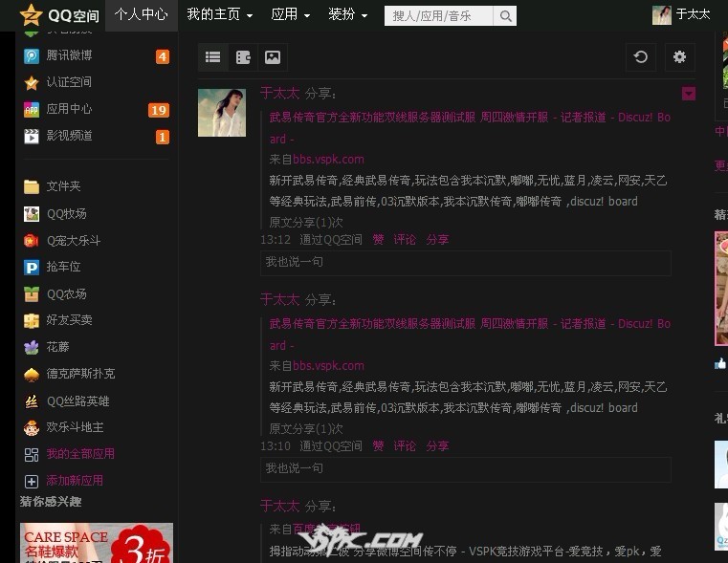
Task: Click the 于太太 avatar on first post
Action: tap(222, 113)
